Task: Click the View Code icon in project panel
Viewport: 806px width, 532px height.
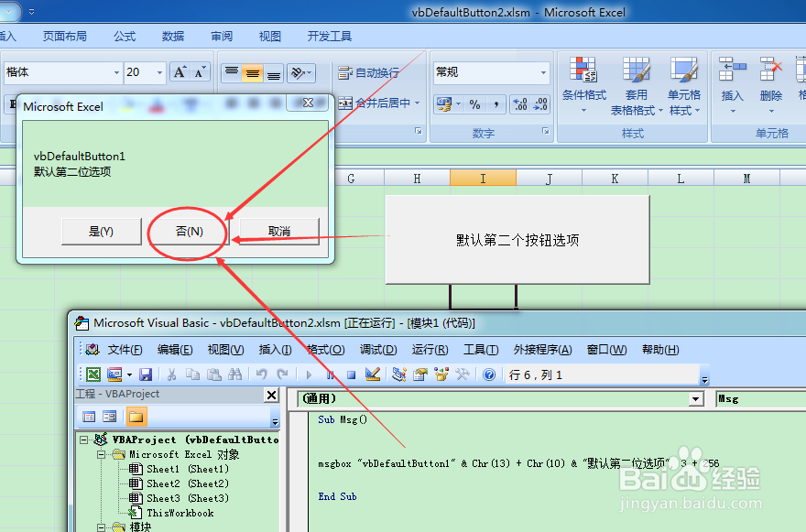Action: pos(89,417)
